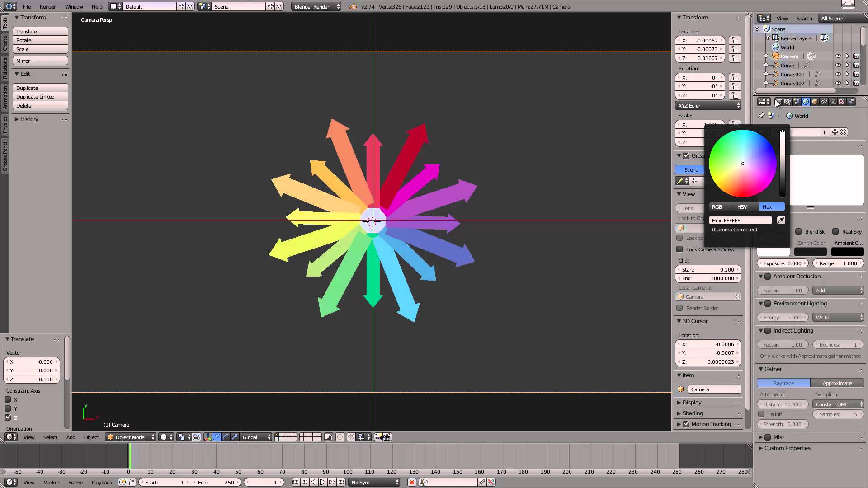868x488 pixels.
Task: Switch to the Hex tab in color picker
Action: click(x=771, y=206)
